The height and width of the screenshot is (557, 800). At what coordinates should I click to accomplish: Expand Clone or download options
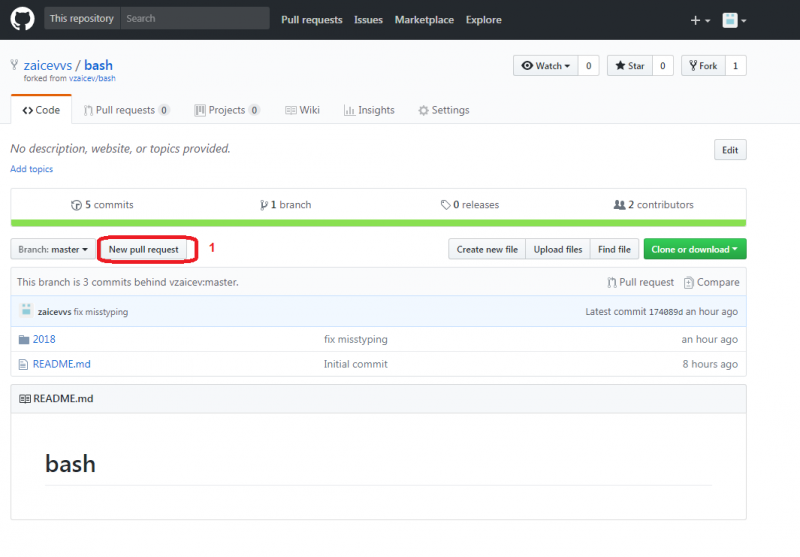point(695,249)
